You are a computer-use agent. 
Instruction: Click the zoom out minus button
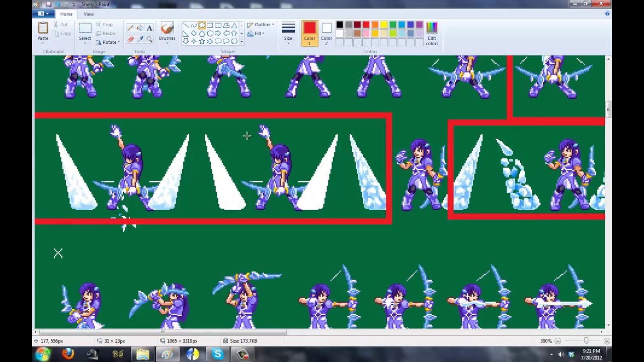[x=557, y=341]
